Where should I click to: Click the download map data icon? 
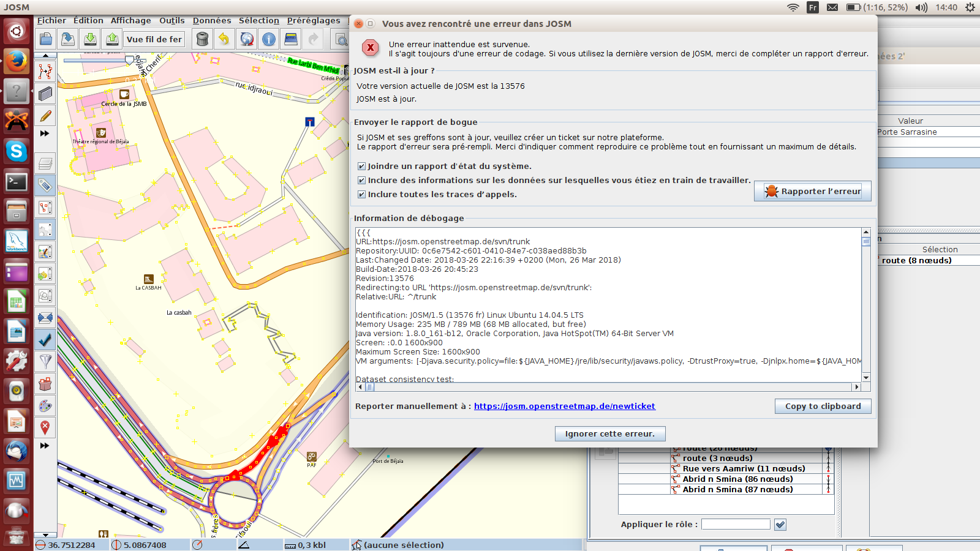click(90, 39)
